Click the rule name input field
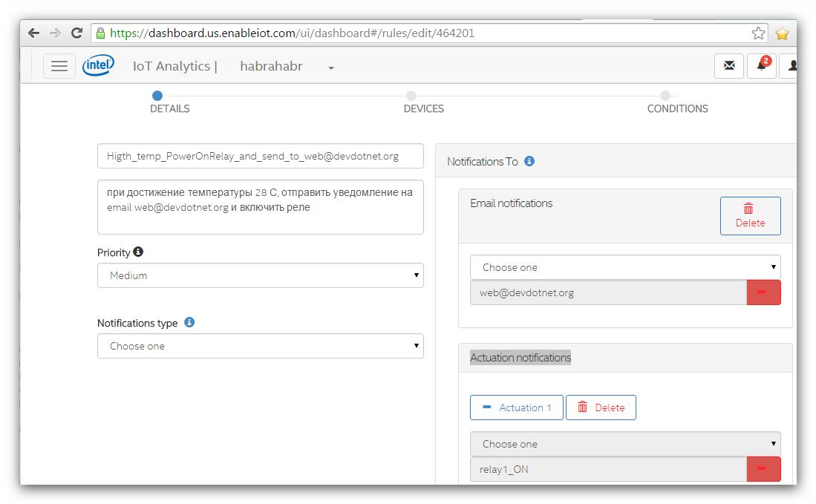 (x=260, y=156)
